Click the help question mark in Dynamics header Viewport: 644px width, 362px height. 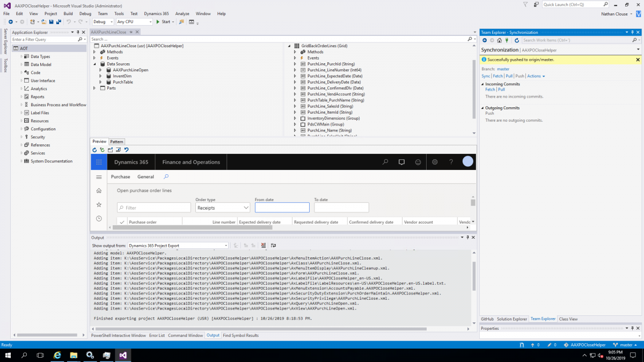pyautogui.click(x=451, y=162)
